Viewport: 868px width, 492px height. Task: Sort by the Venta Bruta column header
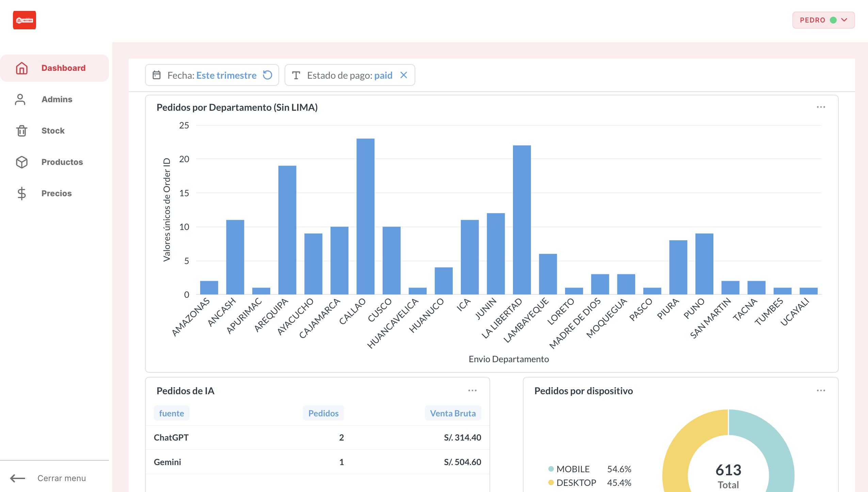click(453, 413)
